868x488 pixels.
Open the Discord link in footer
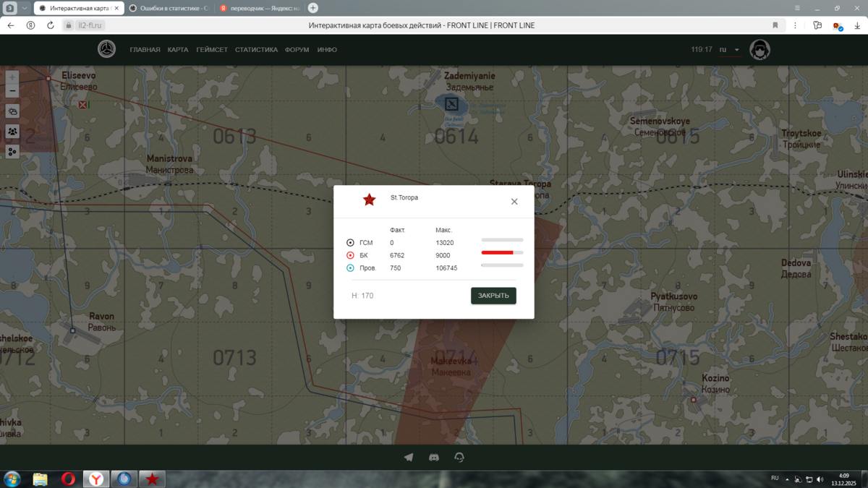434,457
